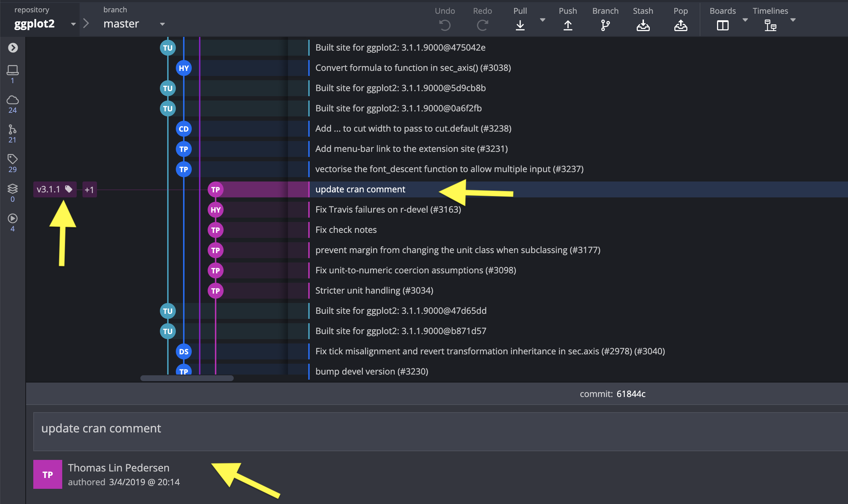848x504 pixels.
Task: Expand the left sidebar with arrow icon
Action: tap(13, 48)
